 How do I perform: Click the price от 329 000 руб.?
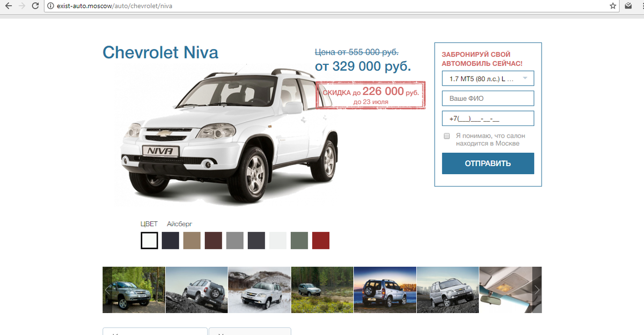pos(363,66)
